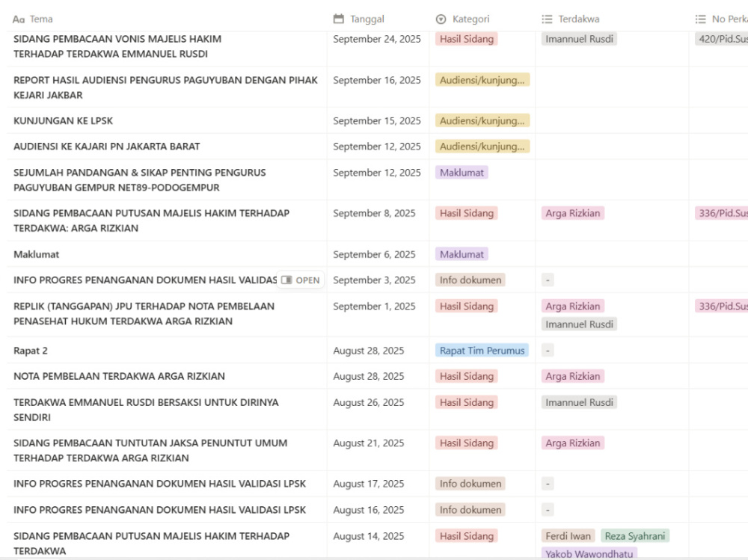The image size is (748, 560).
Task: Open REPORT HASIL AUDIENSI PENGURUS PAGUYUBAN row
Action: coord(165,87)
